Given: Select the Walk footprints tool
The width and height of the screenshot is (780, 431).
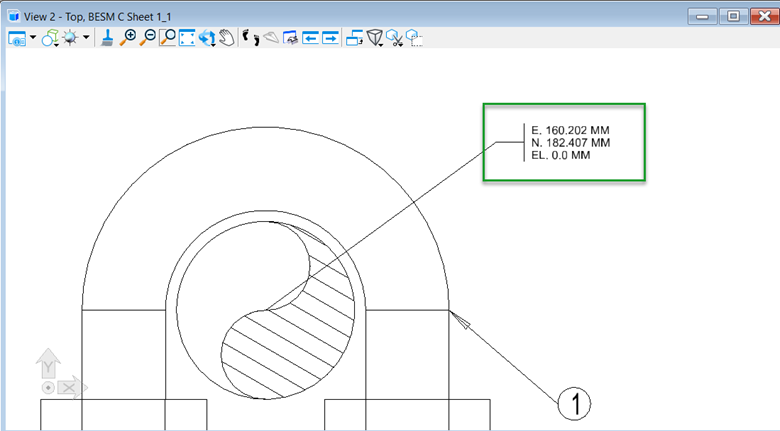Looking at the screenshot, I should coord(251,38).
